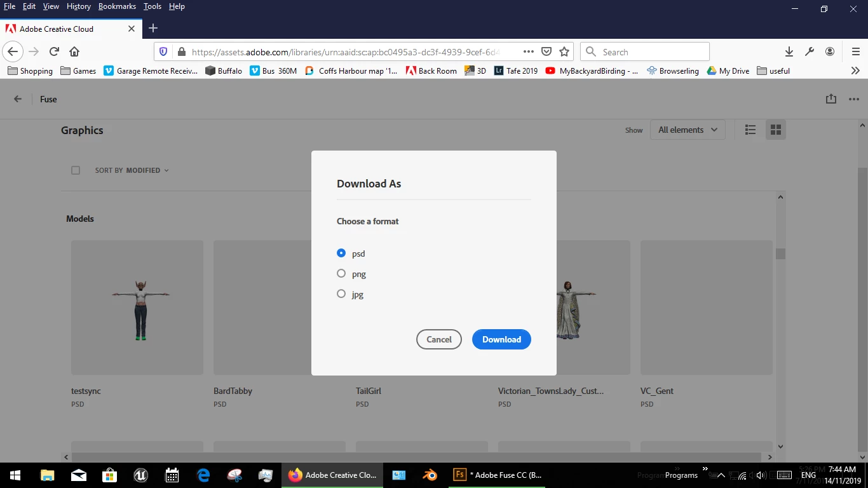
Task: Click the browser forward button
Action: (x=34, y=51)
